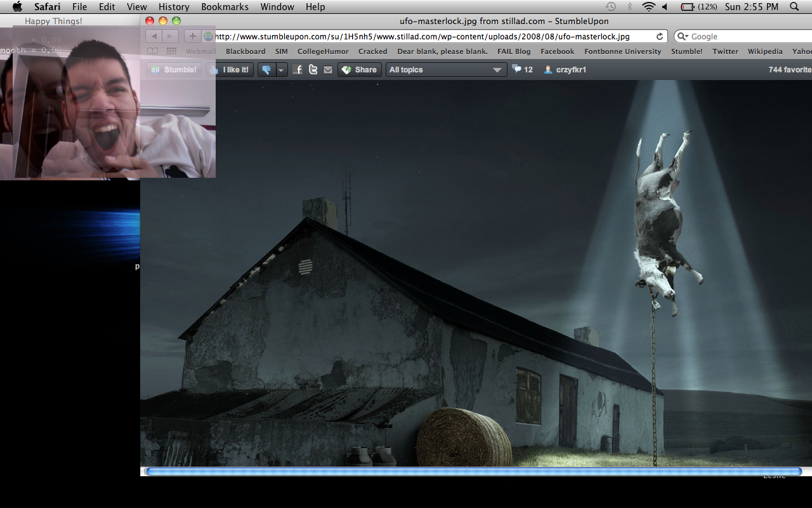This screenshot has width=812, height=508.
Task: Toggle the thumbs-down dislike button
Action: coord(266,70)
